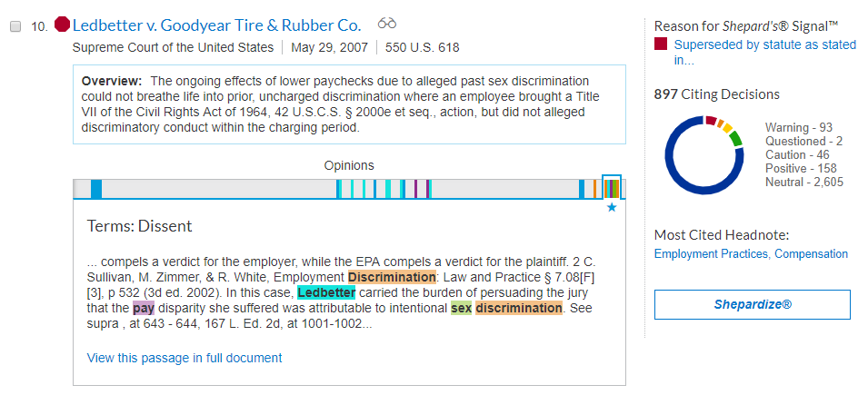Open the 'Superseded by statute as stated in' link
Viewport: 868px width, 395px height.
765,53
